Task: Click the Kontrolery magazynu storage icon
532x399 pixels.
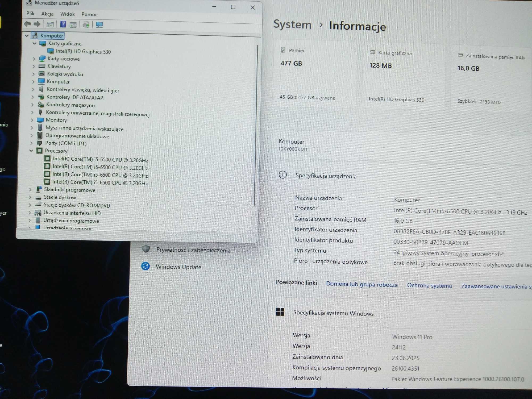Action: coord(41,105)
